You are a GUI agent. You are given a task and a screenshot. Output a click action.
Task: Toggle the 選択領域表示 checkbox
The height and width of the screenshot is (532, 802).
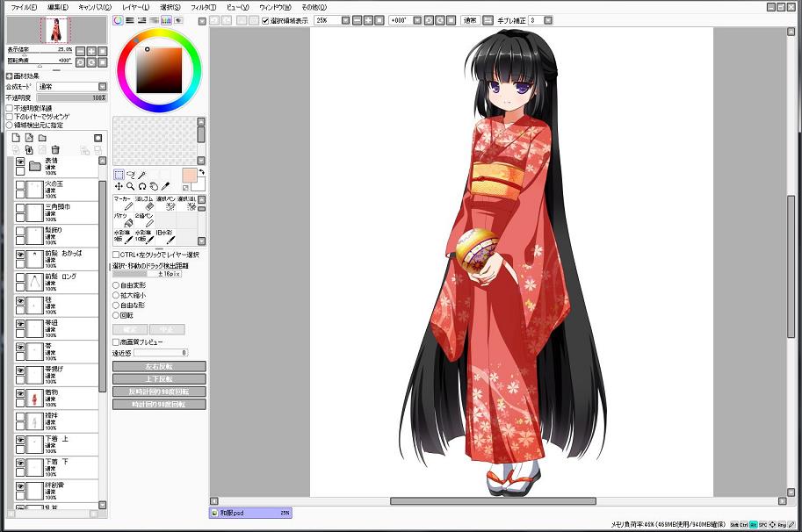tap(266, 20)
